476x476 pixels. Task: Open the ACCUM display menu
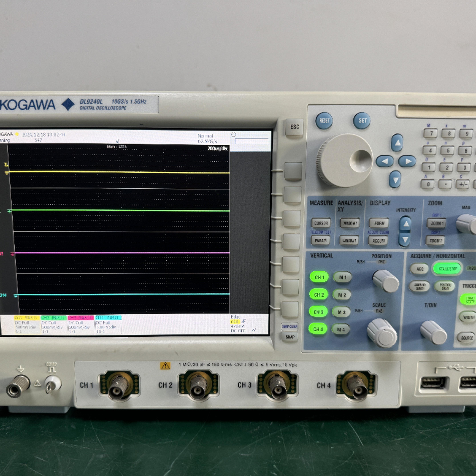378,241
